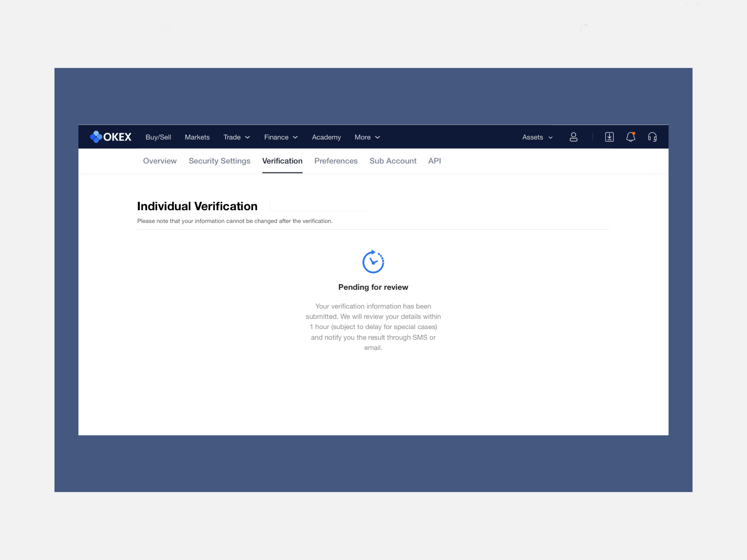This screenshot has width=747, height=560.
Task: Click the download app icon
Action: pos(609,137)
